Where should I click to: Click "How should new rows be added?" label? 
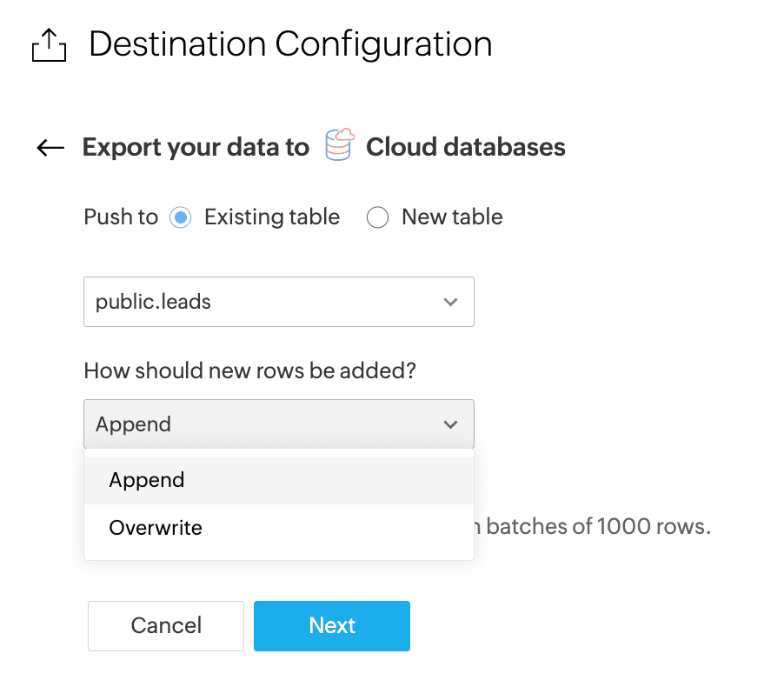point(250,371)
